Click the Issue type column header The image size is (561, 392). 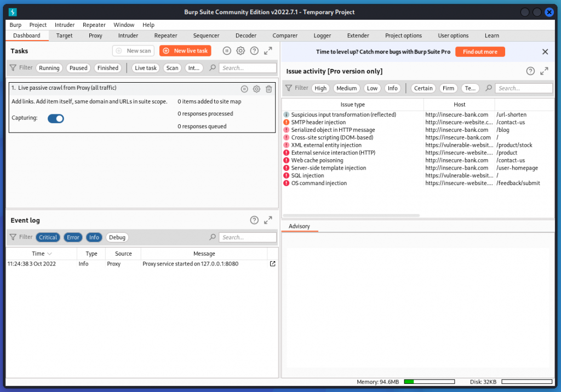click(352, 105)
